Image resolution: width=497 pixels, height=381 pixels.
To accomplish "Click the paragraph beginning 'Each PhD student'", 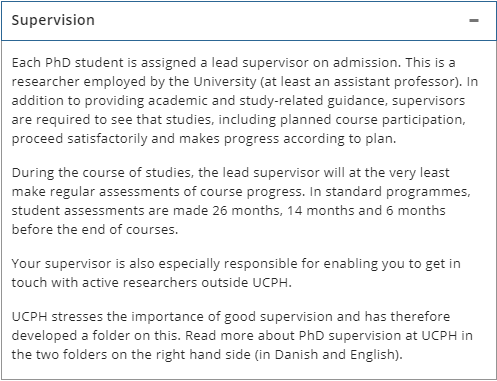I will click(x=245, y=100).
